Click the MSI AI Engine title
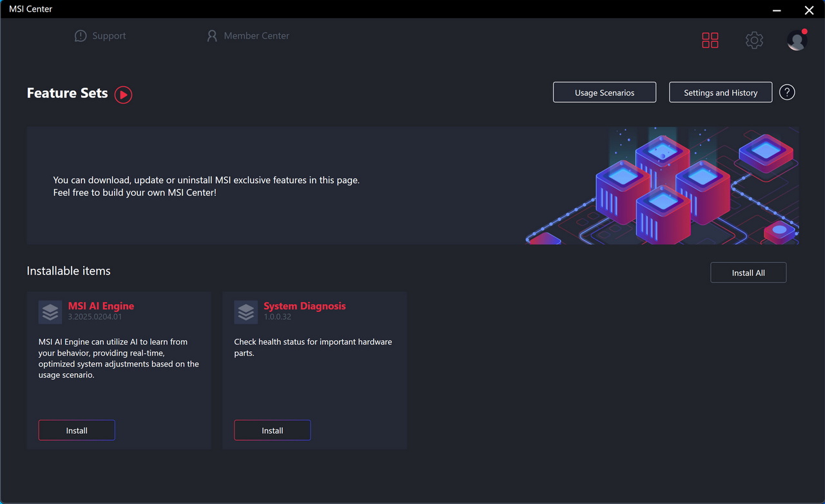 [x=101, y=306]
